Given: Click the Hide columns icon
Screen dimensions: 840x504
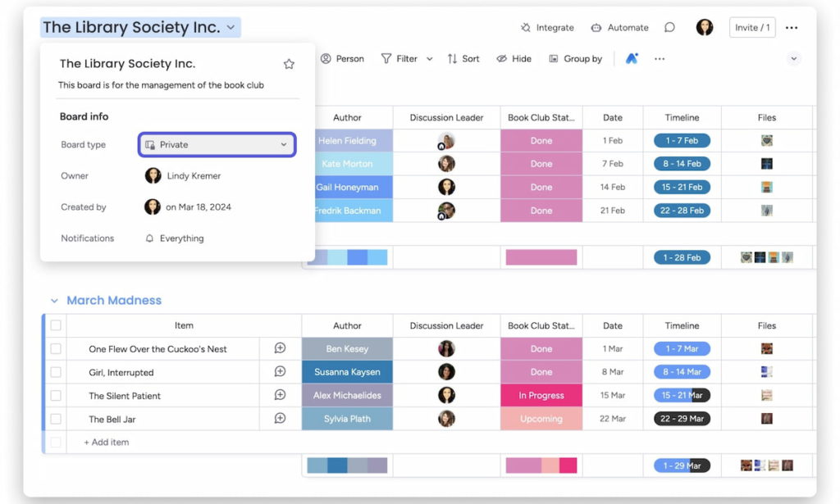Looking at the screenshot, I should 503,58.
